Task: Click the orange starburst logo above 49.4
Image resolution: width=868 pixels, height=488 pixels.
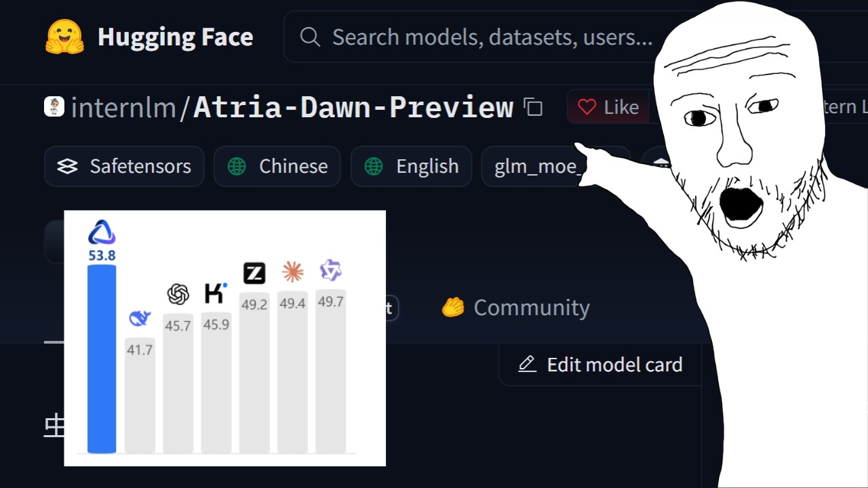Action: pos(292,272)
